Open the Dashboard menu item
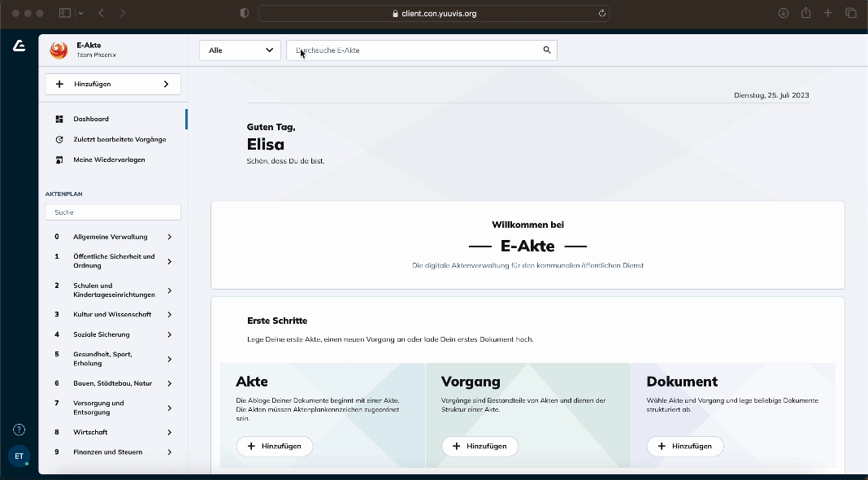This screenshot has width=868, height=480. (91, 119)
